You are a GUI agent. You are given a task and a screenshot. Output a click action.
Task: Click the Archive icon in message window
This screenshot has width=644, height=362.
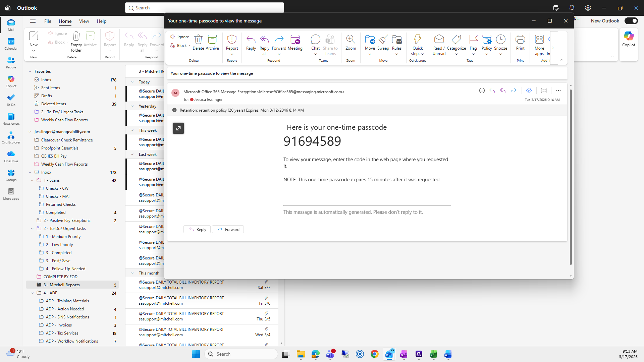(212, 40)
